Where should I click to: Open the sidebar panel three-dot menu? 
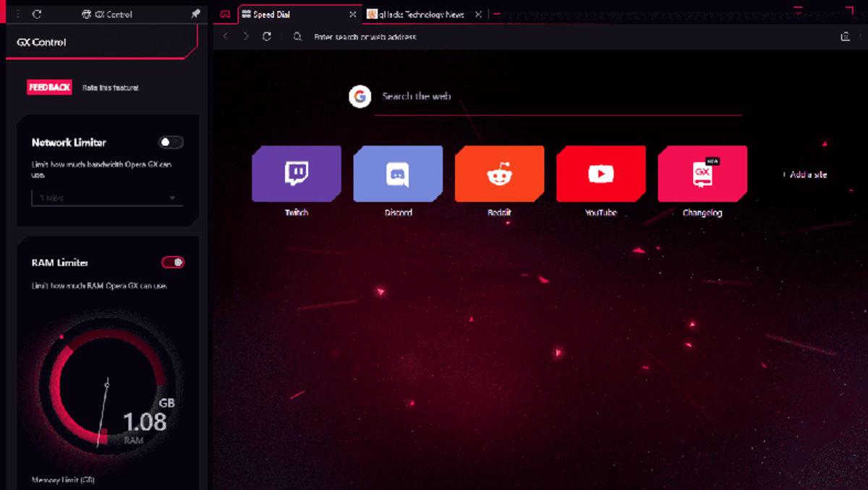(x=18, y=14)
